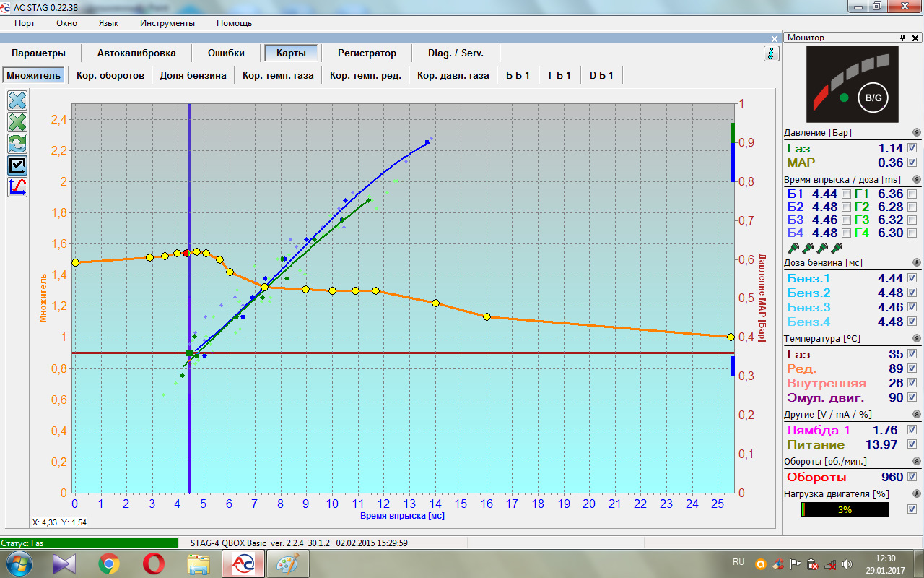
Task: Click the red curve graph icon
Action: coord(17,187)
